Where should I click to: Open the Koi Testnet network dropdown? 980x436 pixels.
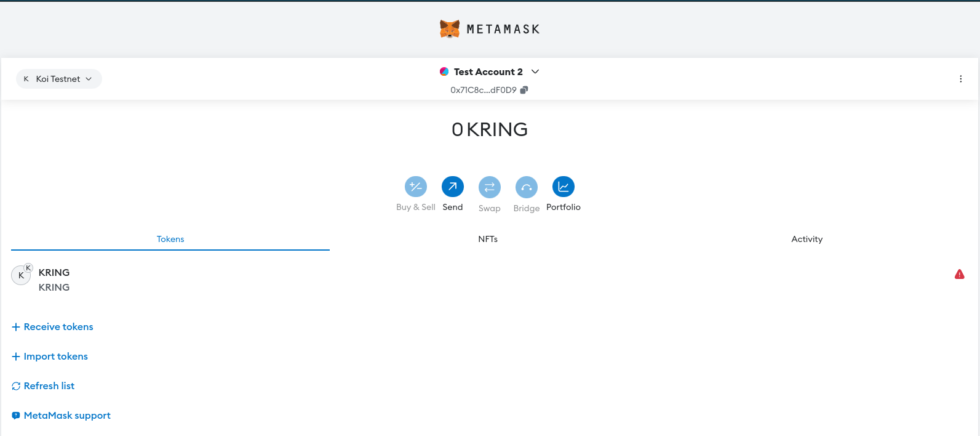tap(58, 79)
